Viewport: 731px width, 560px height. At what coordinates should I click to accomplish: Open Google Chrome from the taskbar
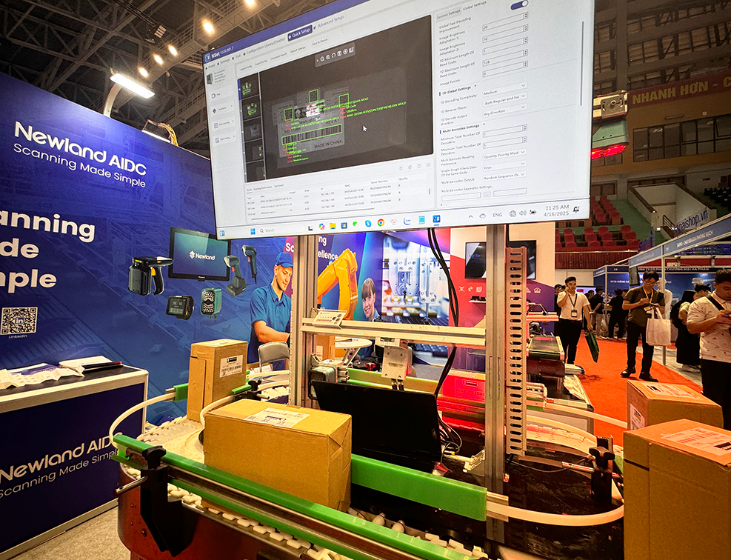pos(381,222)
